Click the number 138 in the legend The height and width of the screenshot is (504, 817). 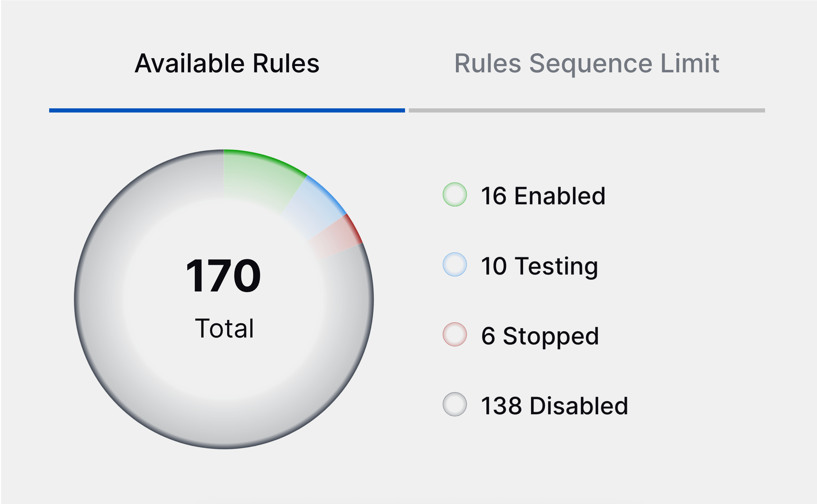502,406
